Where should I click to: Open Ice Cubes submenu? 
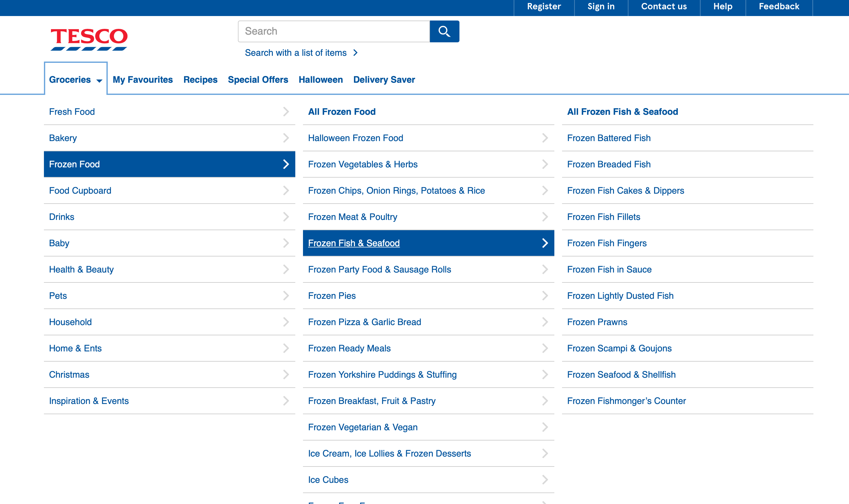coord(428,480)
